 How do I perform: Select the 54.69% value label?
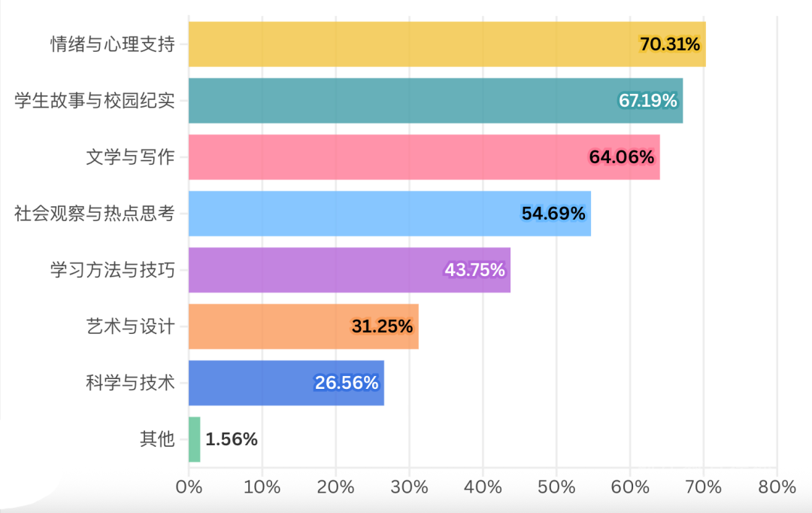pyautogui.click(x=553, y=214)
